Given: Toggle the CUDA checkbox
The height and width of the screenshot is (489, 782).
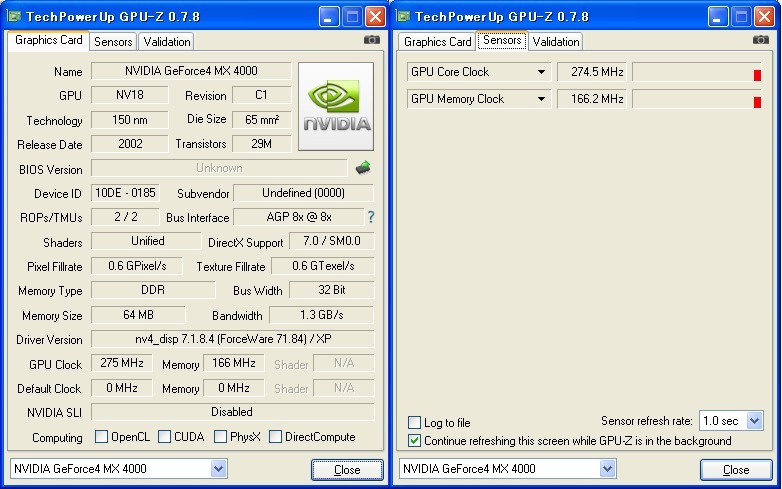Looking at the screenshot, I should coord(164,437).
